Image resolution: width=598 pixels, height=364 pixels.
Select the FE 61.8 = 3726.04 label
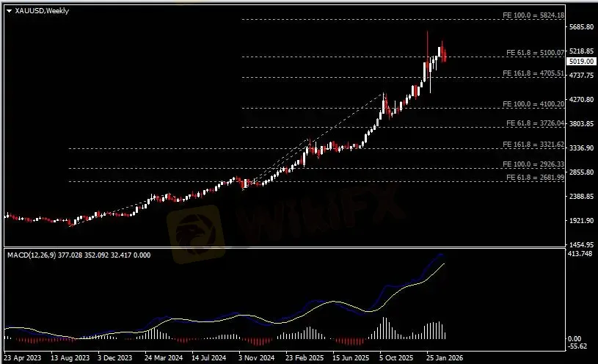pyautogui.click(x=535, y=123)
